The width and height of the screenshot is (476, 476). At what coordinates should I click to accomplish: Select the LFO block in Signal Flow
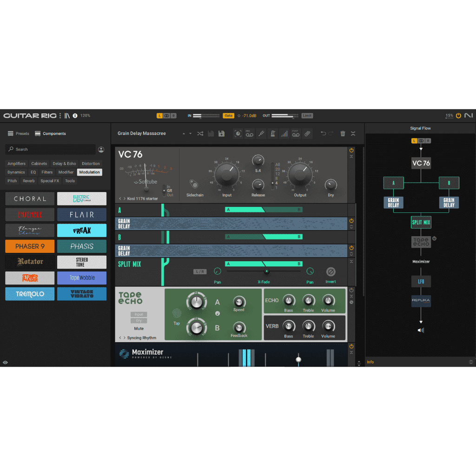click(421, 281)
